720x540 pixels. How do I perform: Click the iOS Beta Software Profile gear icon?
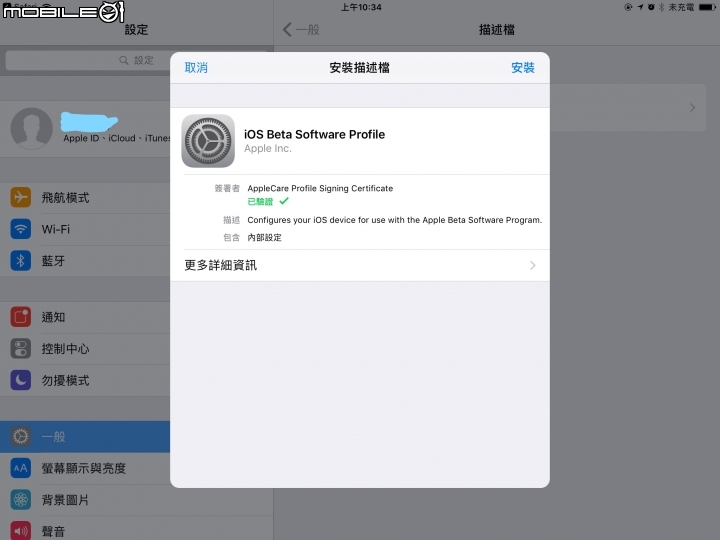pos(208,141)
